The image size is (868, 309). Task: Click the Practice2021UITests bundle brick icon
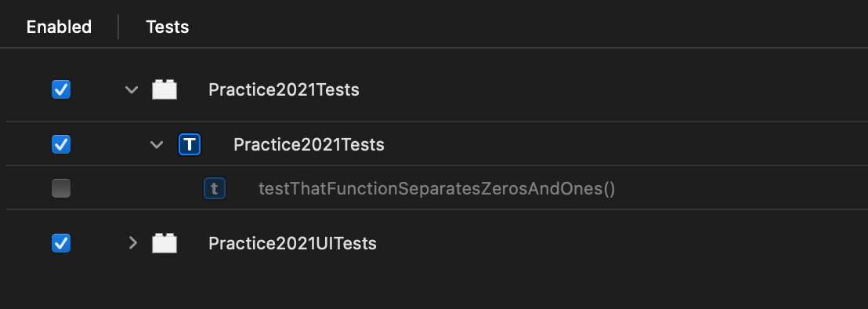[165, 243]
